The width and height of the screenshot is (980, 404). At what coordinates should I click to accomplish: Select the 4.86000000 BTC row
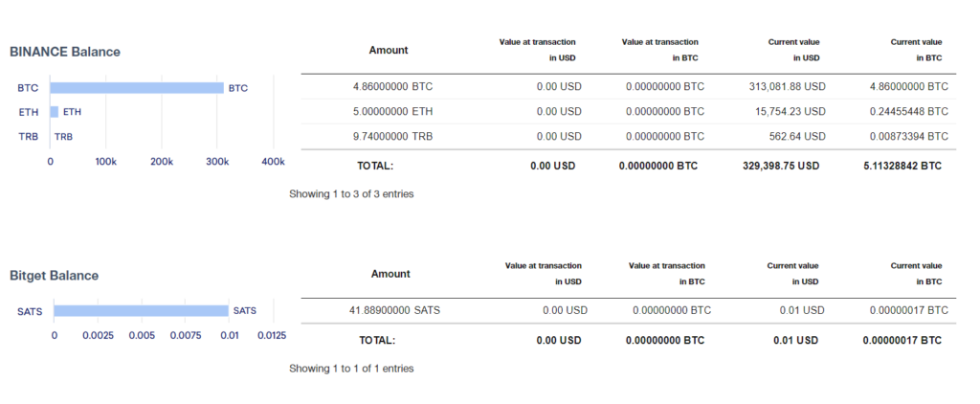tap(629, 87)
